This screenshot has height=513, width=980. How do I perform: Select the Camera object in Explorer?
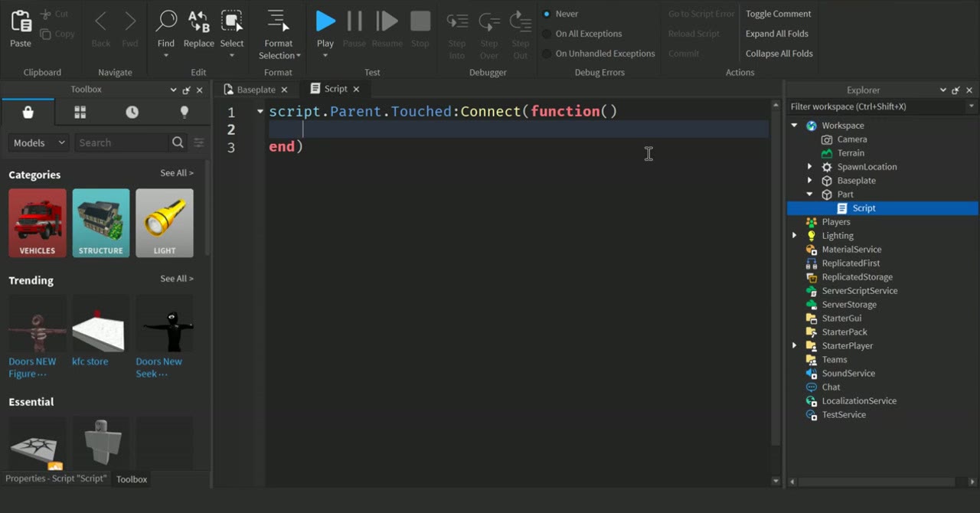tap(851, 139)
